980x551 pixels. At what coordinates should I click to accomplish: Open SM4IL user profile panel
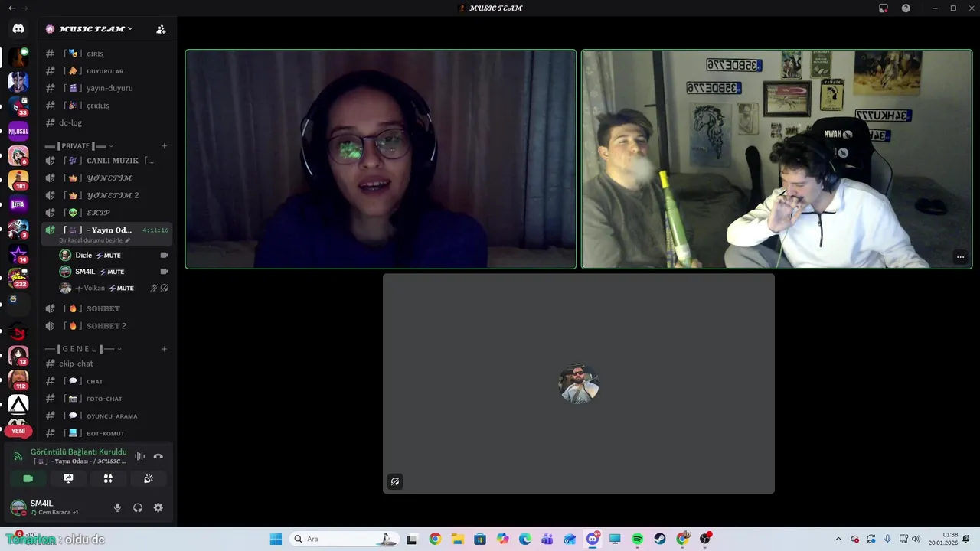coord(57,507)
